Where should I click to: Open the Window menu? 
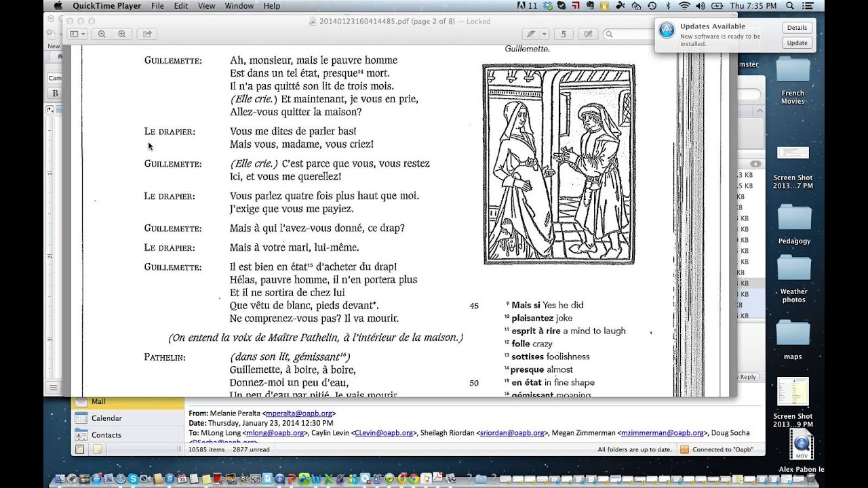click(x=239, y=5)
